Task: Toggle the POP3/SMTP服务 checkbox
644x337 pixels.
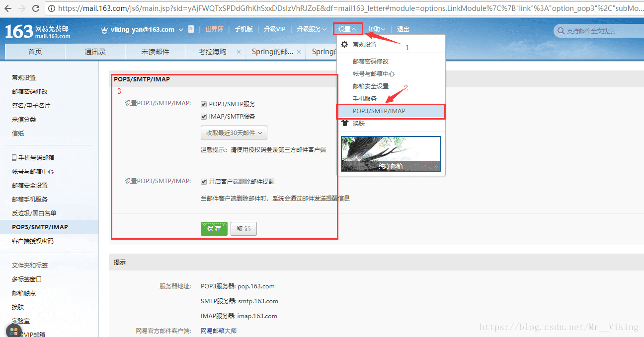Action: point(204,104)
